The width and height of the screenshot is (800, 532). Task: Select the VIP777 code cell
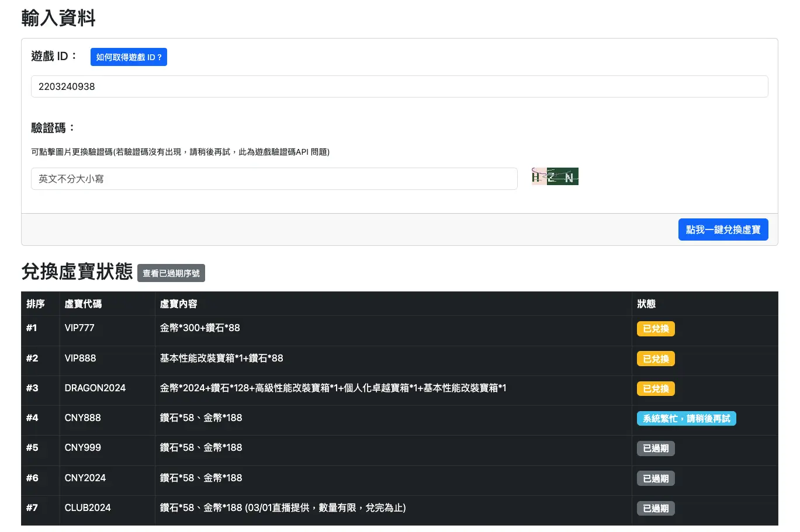pos(79,328)
